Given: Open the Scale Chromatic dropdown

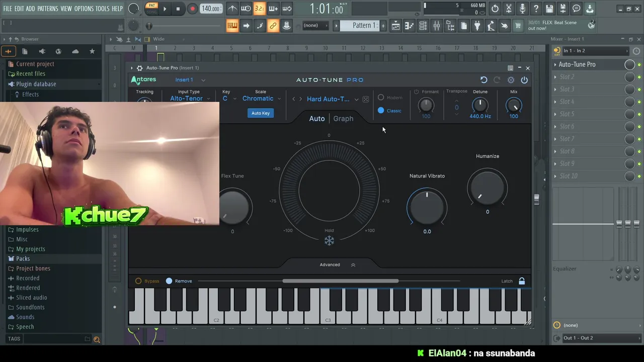Looking at the screenshot, I should pos(261,99).
